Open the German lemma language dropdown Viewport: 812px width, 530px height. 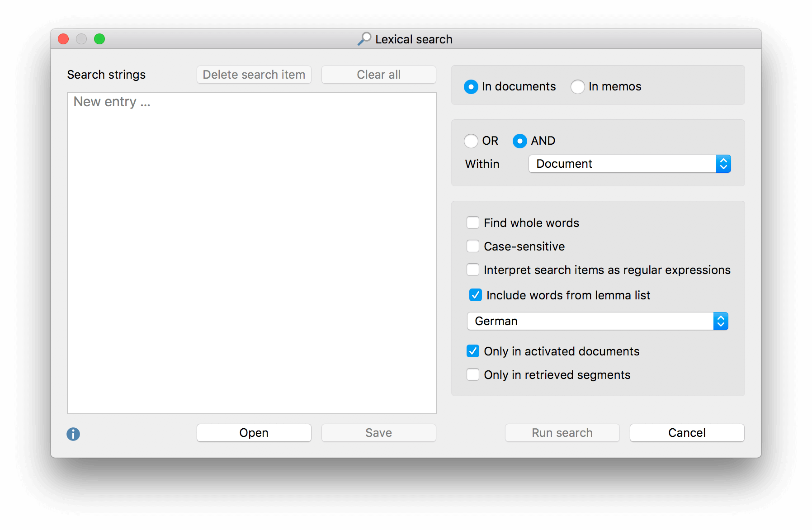click(x=597, y=321)
